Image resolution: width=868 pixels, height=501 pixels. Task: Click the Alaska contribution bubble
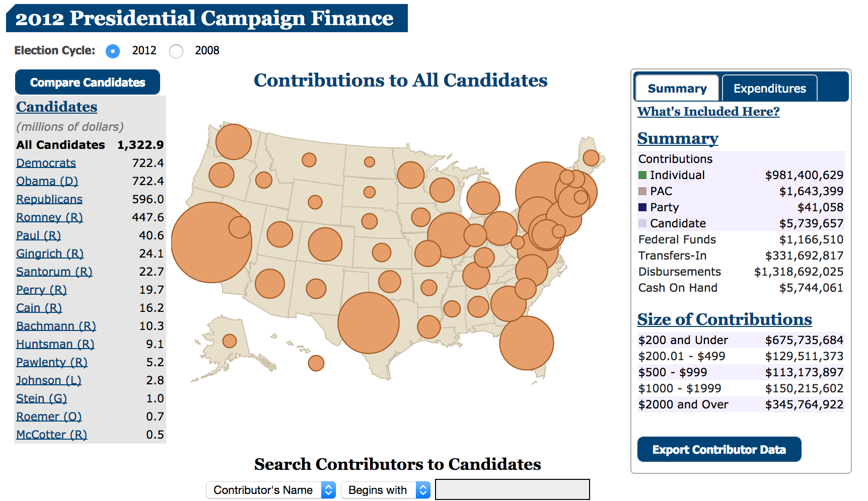(x=230, y=341)
